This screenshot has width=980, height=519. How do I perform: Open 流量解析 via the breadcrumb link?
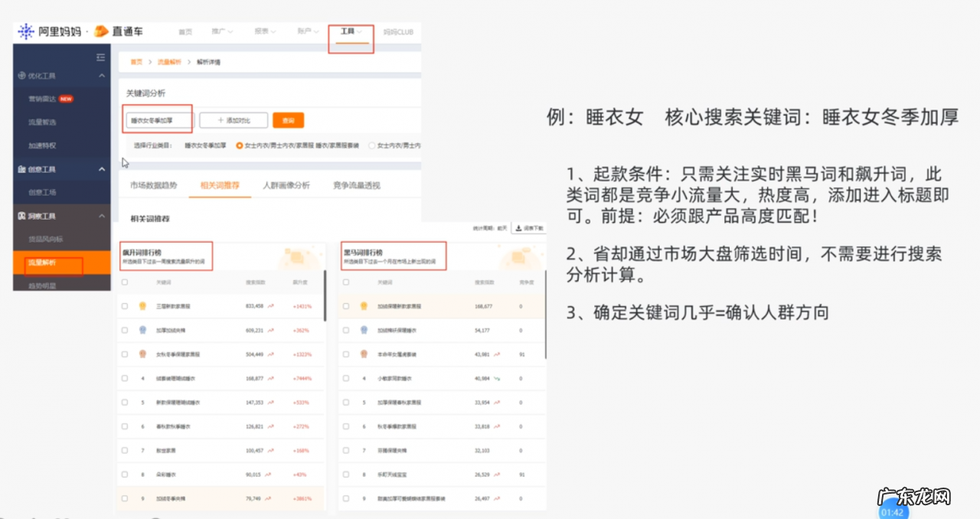click(x=168, y=62)
